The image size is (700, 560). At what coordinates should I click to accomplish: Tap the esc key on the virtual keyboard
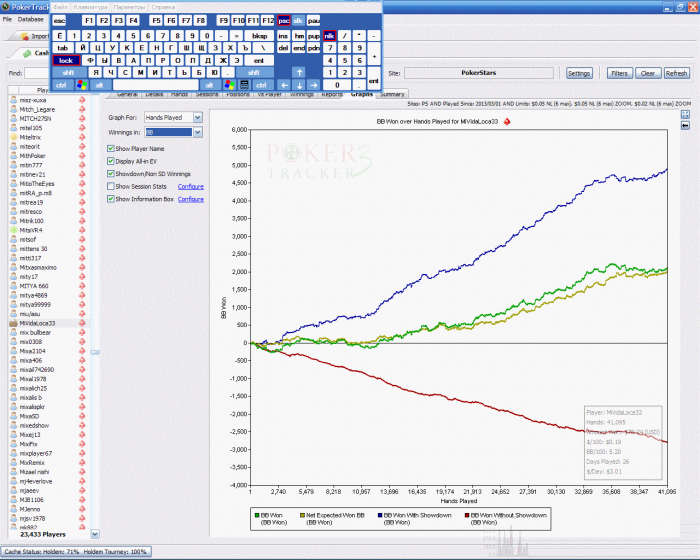[x=59, y=21]
